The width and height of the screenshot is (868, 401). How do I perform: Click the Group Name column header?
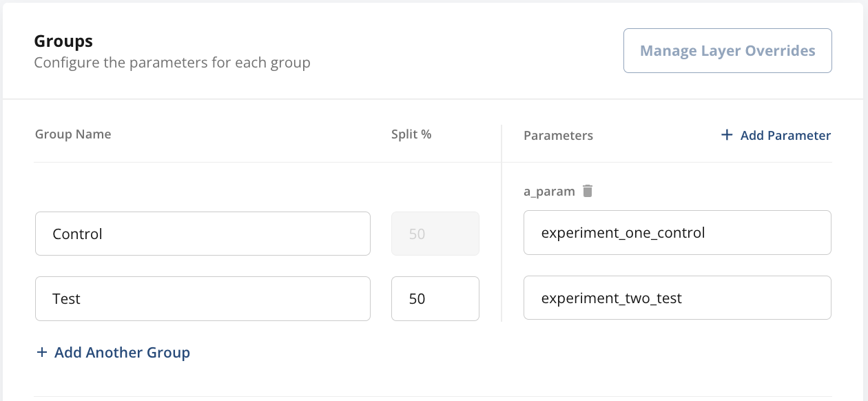[73, 134]
